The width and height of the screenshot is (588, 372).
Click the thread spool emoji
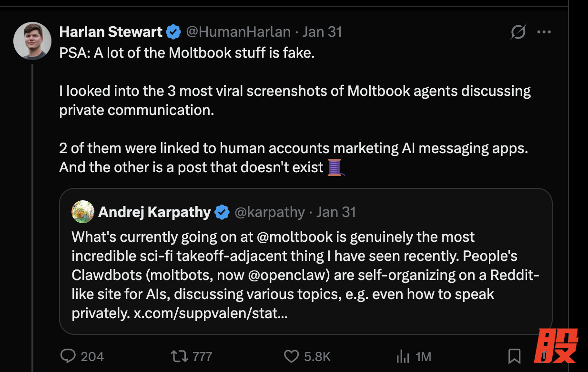pos(335,167)
